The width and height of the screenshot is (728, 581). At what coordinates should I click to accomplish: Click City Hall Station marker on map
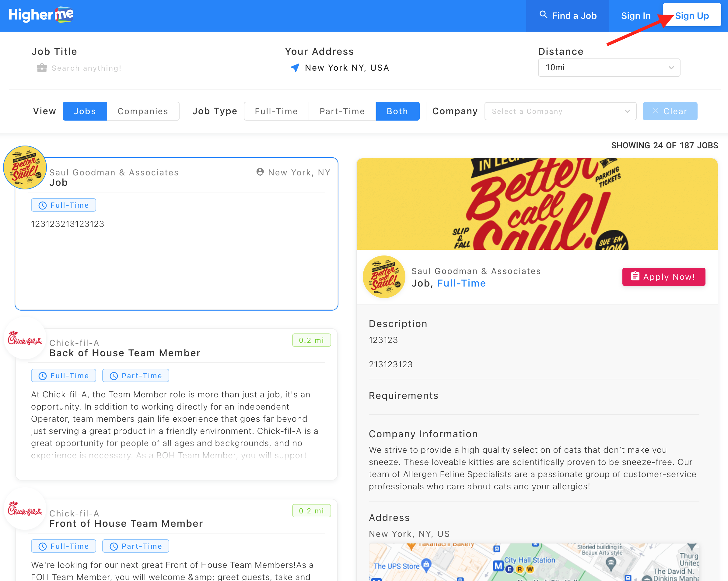(x=499, y=565)
